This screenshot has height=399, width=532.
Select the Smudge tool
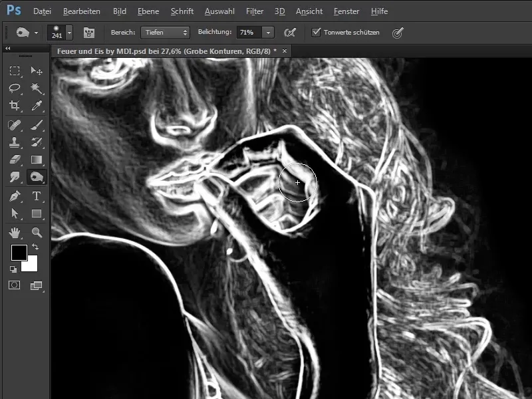coord(14,177)
